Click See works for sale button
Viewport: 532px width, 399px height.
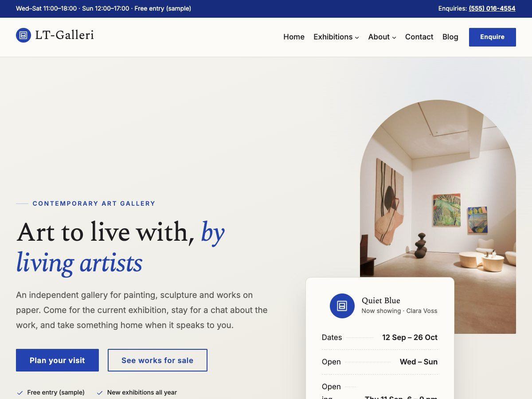pos(157,360)
